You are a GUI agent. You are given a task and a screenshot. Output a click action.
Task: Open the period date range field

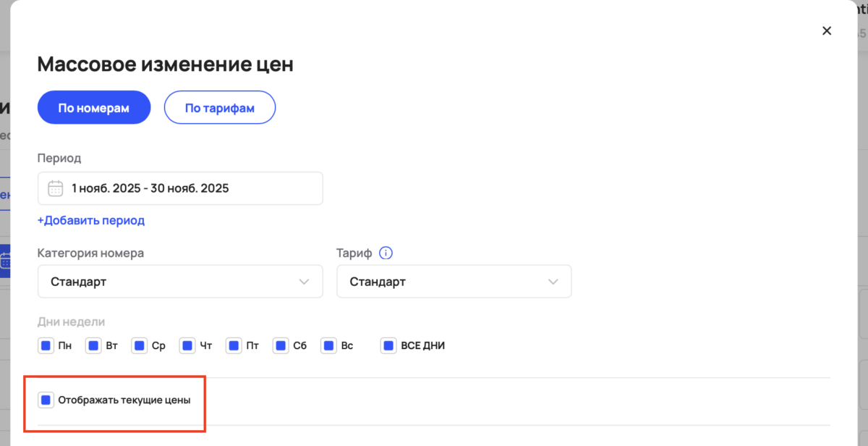click(180, 189)
